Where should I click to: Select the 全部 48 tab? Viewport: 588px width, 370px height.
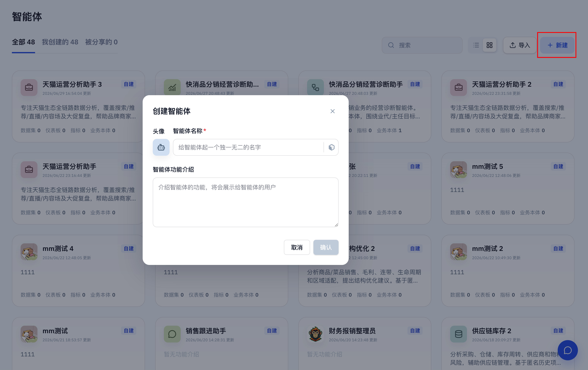pyautogui.click(x=23, y=42)
